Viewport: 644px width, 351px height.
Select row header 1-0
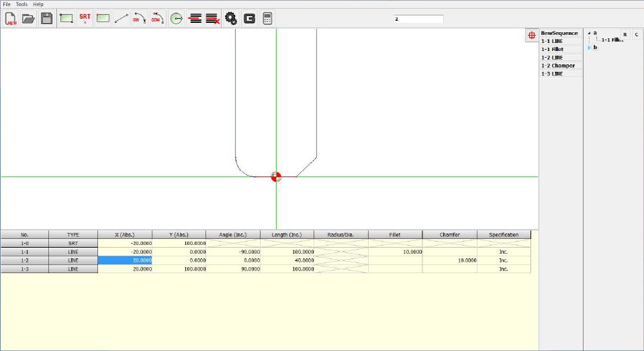point(25,244)
